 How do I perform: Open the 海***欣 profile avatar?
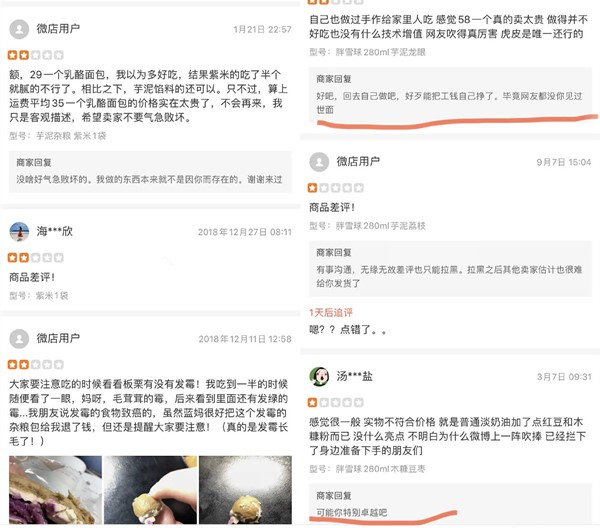[x=19, y=231]
